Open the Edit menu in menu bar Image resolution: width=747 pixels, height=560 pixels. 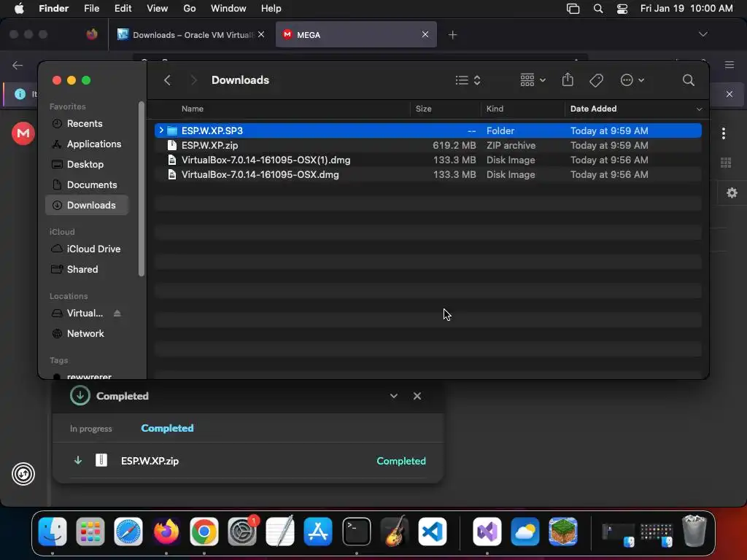pyautogui.click(x=123, y=9)
